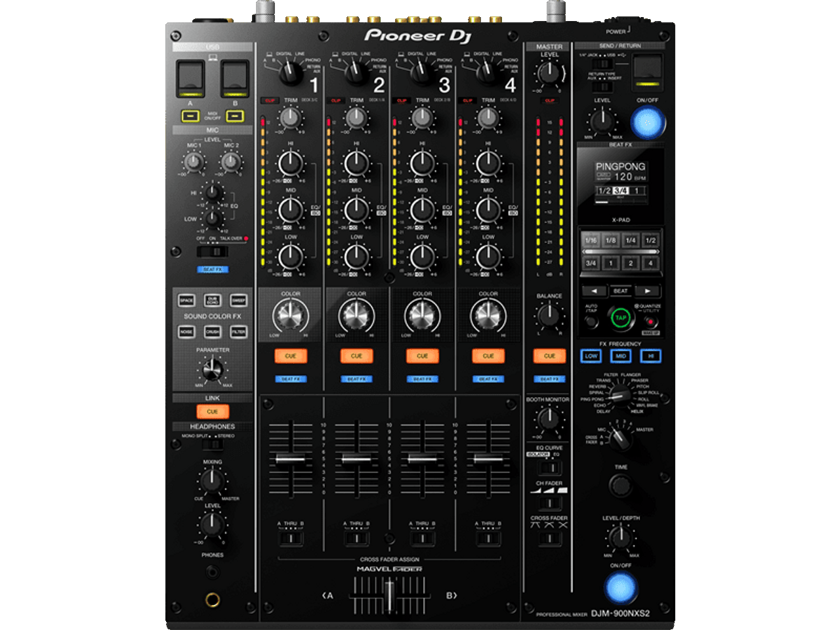Adjust the channel 1 TRIM knob
The height and width of the screenshot is (630, 840).
pyautogui.click(x=290, y=118)
